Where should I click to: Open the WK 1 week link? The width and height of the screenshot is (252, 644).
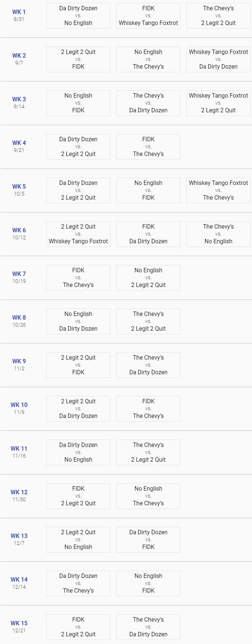point(19,12)
